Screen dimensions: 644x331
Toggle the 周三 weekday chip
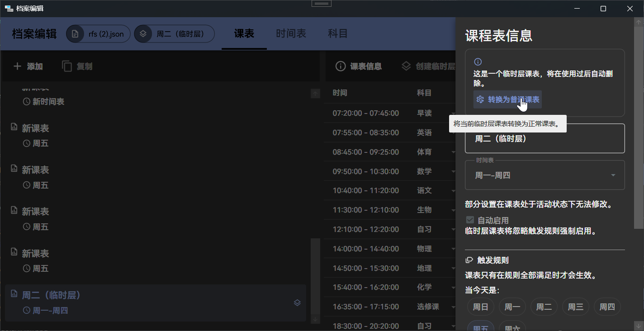pos(575,307)
